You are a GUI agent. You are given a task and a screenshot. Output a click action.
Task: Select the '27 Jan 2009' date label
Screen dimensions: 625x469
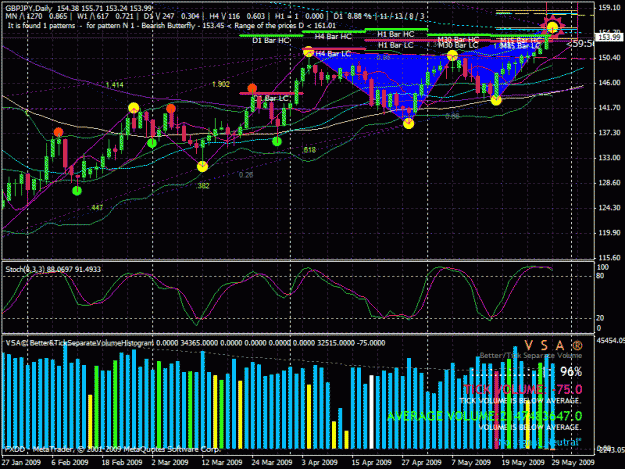pos(22,463)
